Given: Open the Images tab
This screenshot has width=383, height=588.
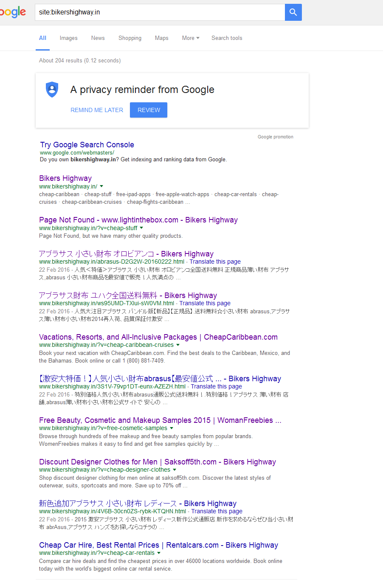Looking at the screenshot, I should click(68, 38).
